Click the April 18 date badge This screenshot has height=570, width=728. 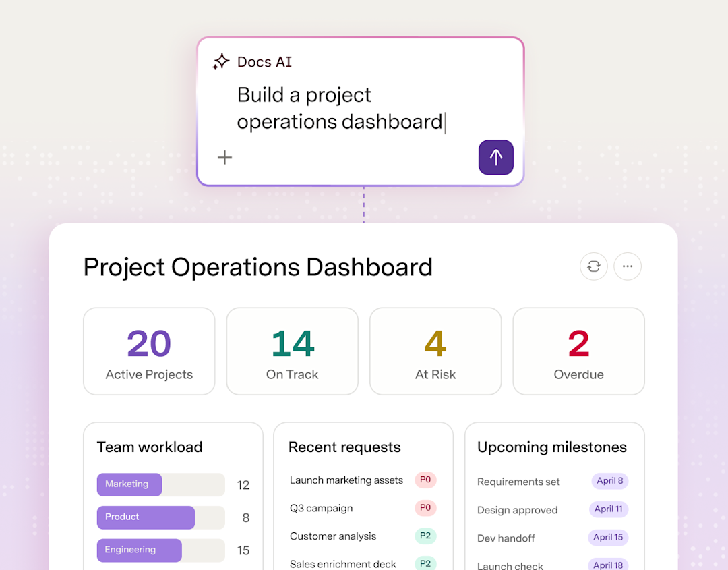coord(608,565)
